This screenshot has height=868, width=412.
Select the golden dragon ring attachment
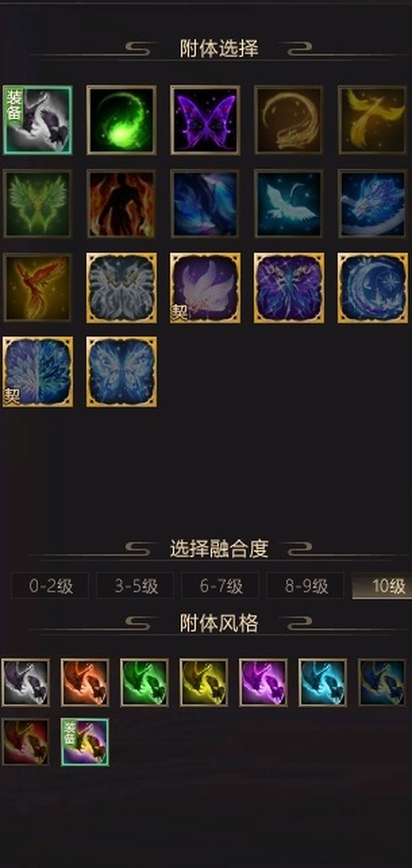(x=288, y=120)
